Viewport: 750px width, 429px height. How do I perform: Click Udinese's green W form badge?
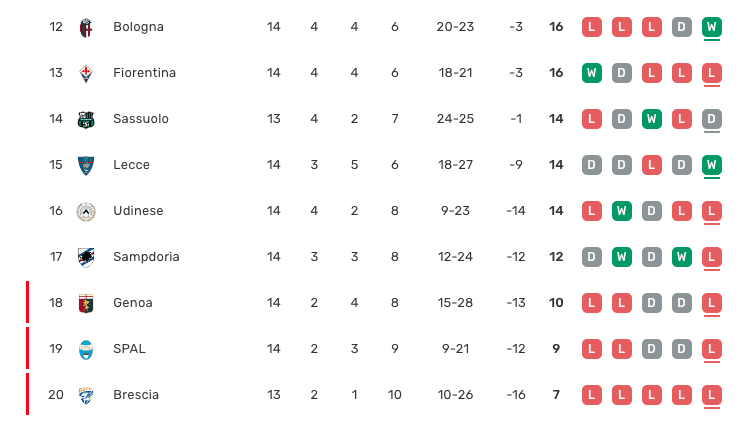click(621, 211)
